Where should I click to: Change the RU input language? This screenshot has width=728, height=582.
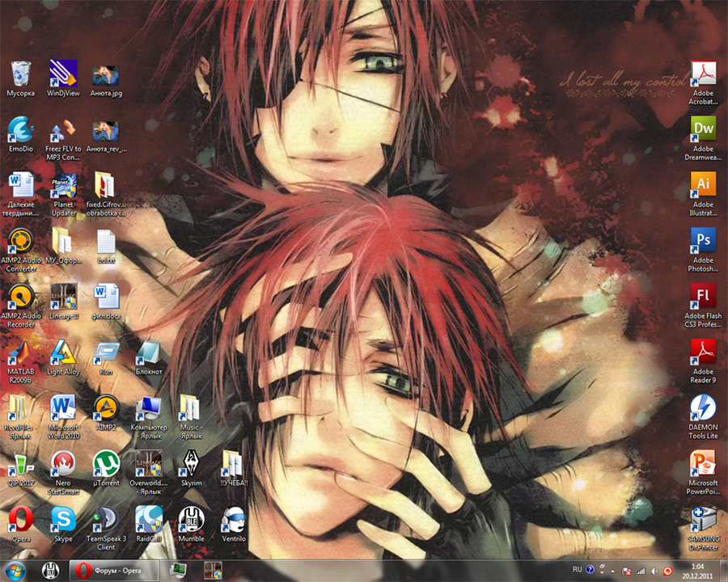point(577,569)
